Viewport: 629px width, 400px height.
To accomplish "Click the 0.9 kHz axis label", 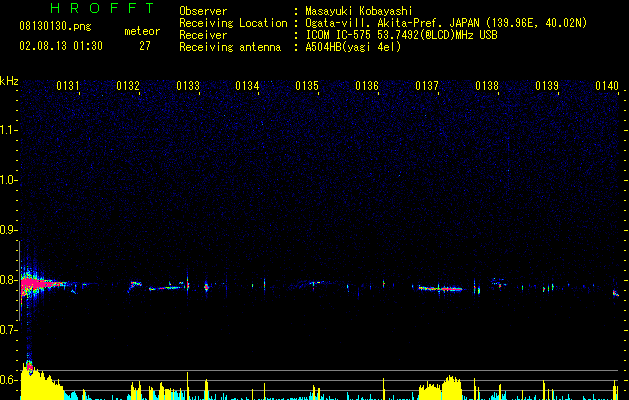I will (9, 230).
